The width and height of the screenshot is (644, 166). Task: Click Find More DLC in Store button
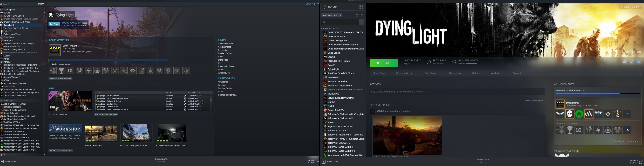tap(106, 115)
